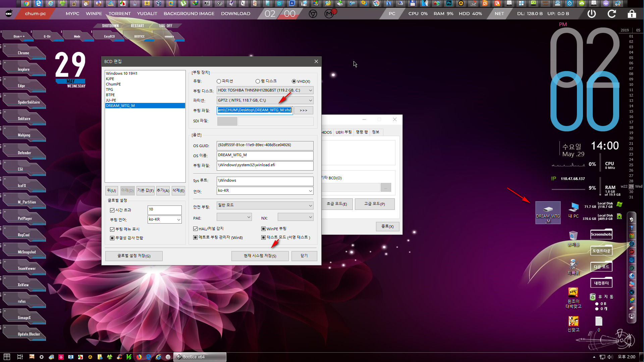Click the power icon in top bar
644x362 pixels.
pos(592,14)
